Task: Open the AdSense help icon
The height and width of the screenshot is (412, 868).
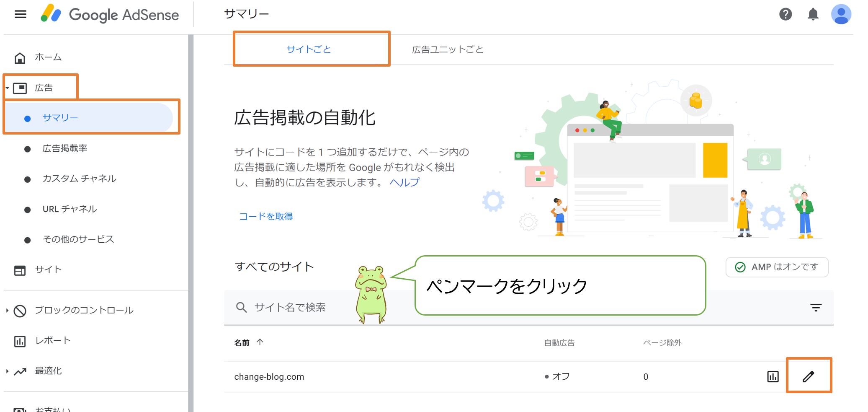Action: [x=786, y=14]
